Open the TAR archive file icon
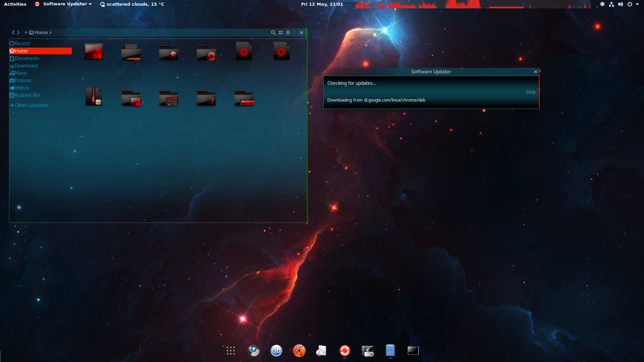This screenshot has height=362, width=644. tap(94, 97)
